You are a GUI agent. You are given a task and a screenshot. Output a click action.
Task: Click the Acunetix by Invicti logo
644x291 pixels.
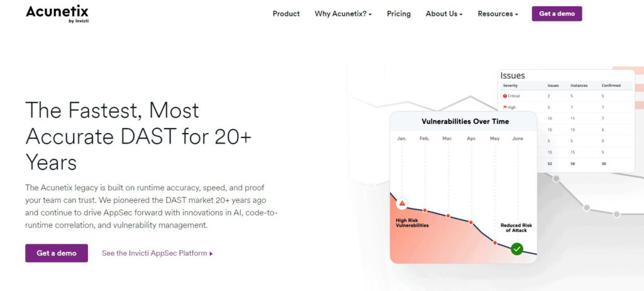57,14
